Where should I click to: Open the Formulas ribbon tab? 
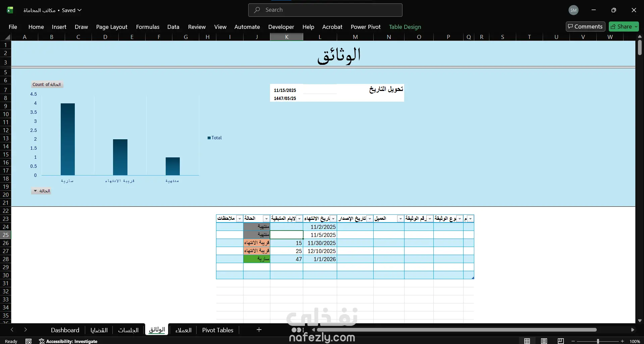coord(148,27)
